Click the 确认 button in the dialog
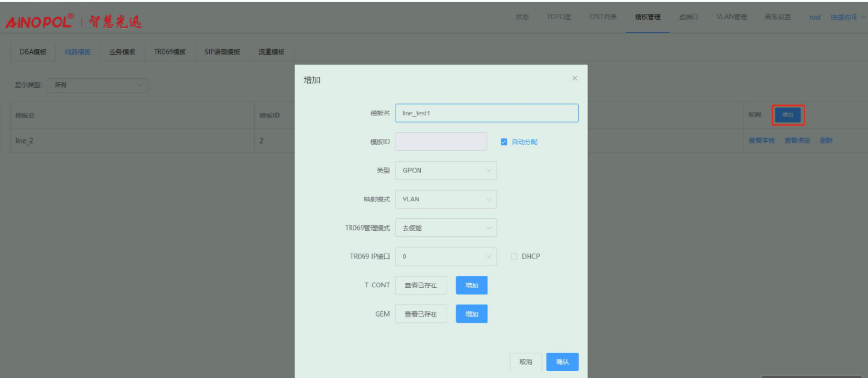Image resolution: width=868 pixels, height=378 pixels. tap(562, 362)
